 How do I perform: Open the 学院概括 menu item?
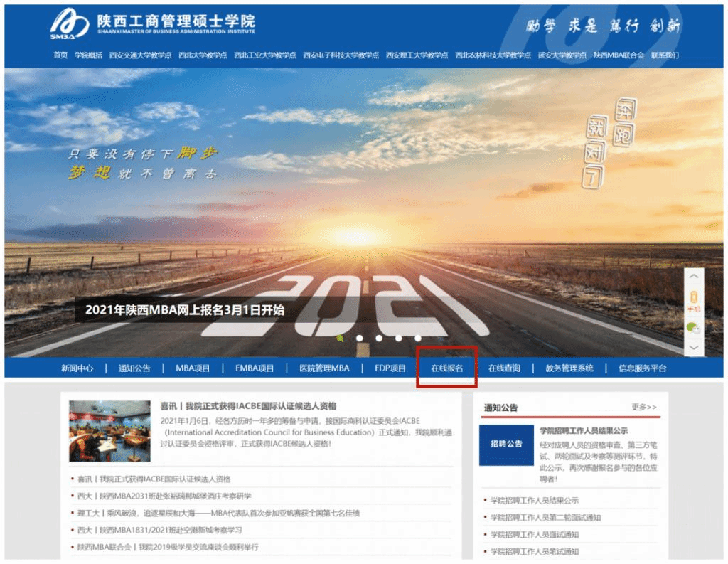(x=88, y=55)
